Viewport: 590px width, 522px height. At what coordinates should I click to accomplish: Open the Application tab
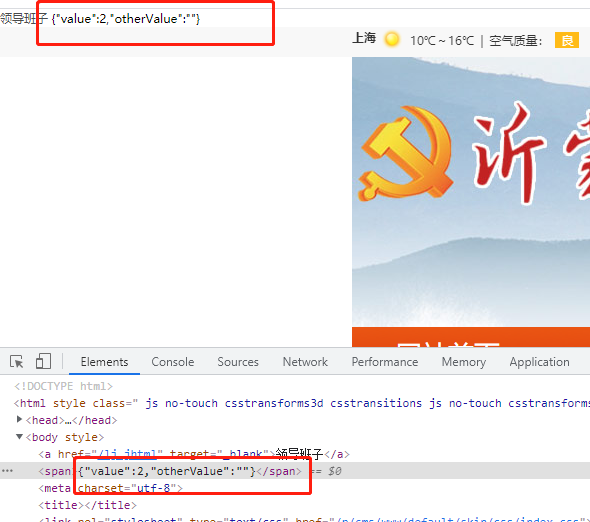539,362
